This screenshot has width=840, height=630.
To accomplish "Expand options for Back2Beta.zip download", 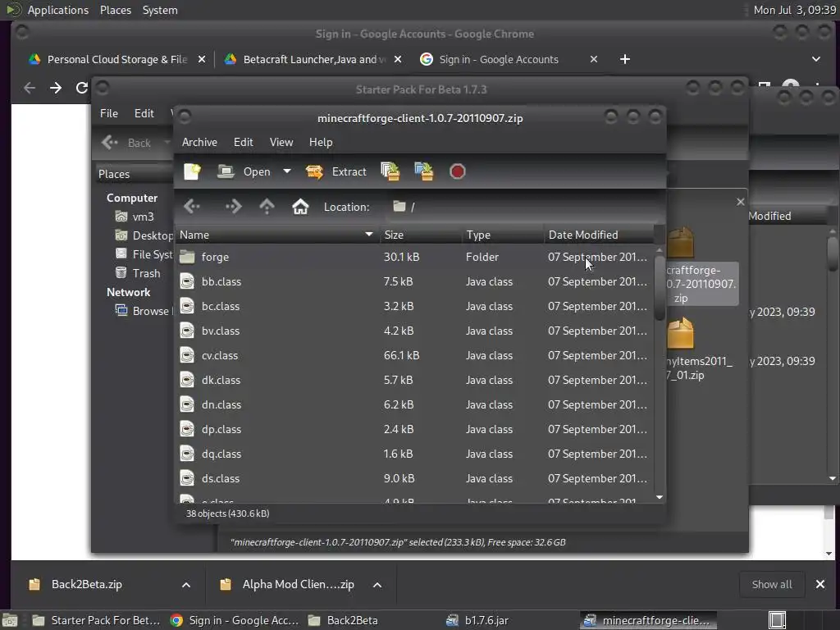I will (186, 584).
